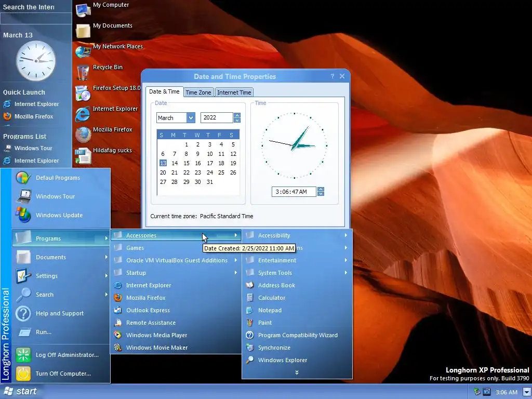Expand the Entertainment submenu
The image size is (532, 399).
click(297, 260)
